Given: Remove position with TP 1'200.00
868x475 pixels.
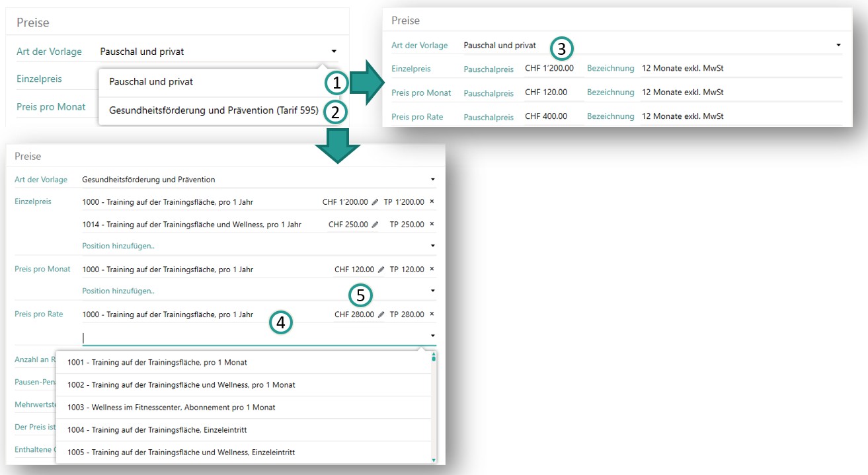Looking at the screenshot, I should point(432,201).
